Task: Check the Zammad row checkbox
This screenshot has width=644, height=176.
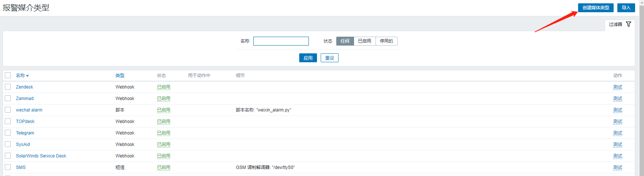Action: 8,98
